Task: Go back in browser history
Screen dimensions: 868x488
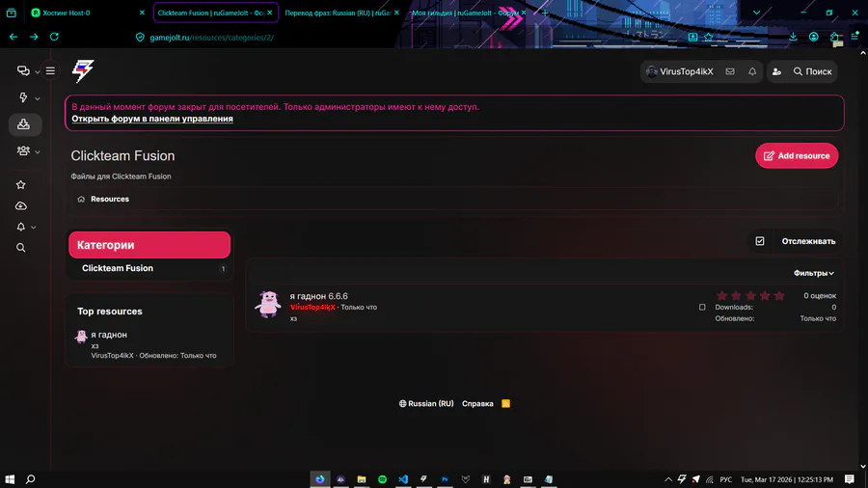Action: pos(14,37)
